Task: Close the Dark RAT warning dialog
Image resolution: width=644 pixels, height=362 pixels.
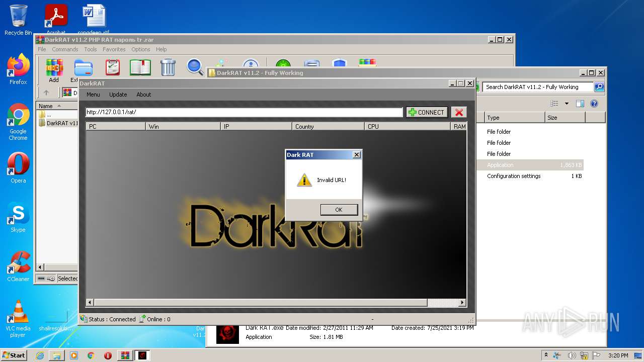Action: [357, 155]
